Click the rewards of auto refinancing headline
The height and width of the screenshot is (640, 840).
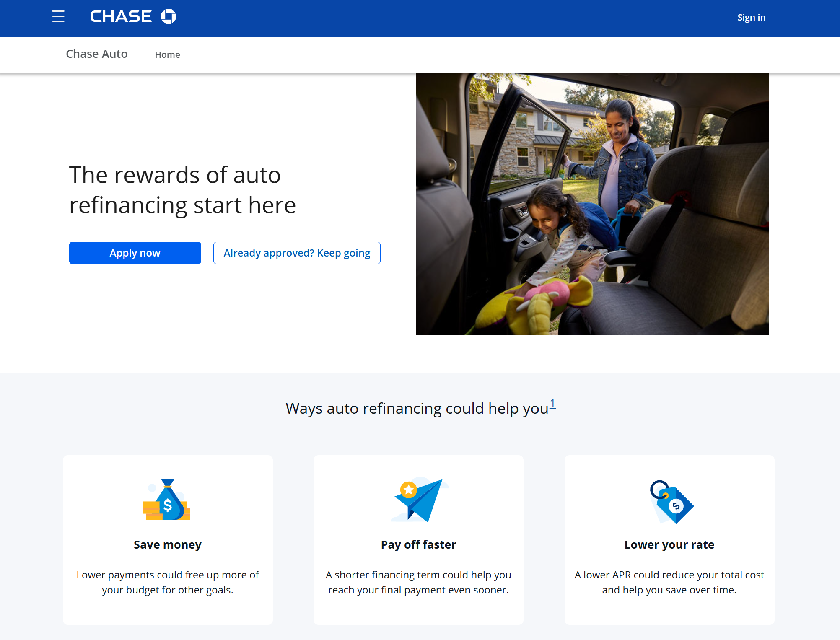[183, 190]
